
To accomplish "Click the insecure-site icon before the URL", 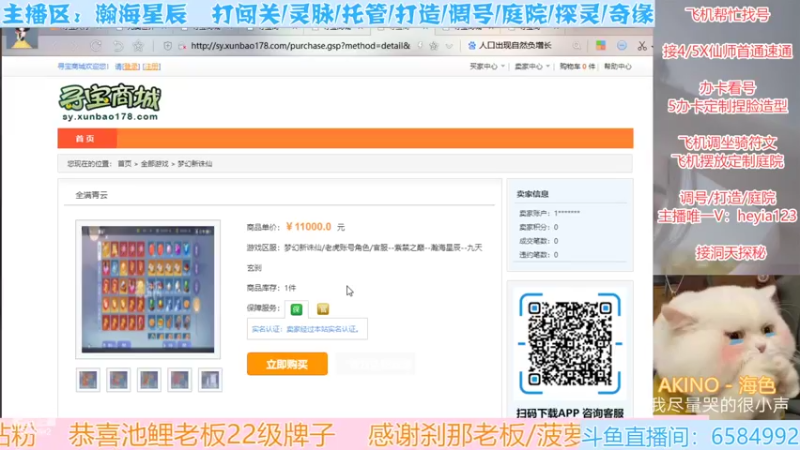I will tap(183, 46).
